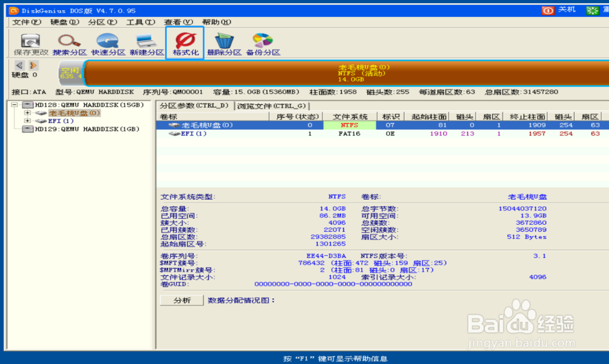Open the 硬盘(D) menu
Screen dimensions: 609x364
pyautogui.click(x=65, y=22)
